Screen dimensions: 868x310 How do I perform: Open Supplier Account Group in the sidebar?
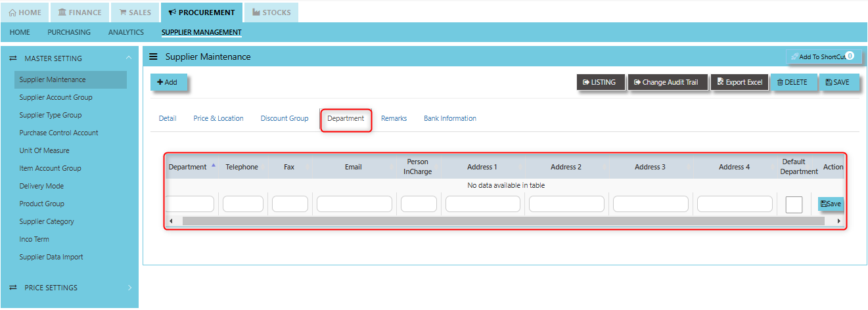[x=56, y=97]
